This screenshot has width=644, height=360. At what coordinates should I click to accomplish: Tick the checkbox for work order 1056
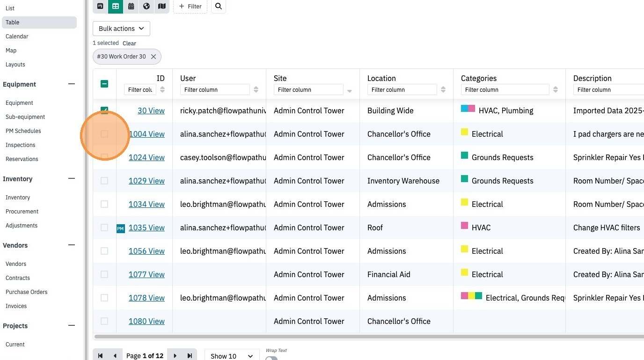(x=104, y=251)
